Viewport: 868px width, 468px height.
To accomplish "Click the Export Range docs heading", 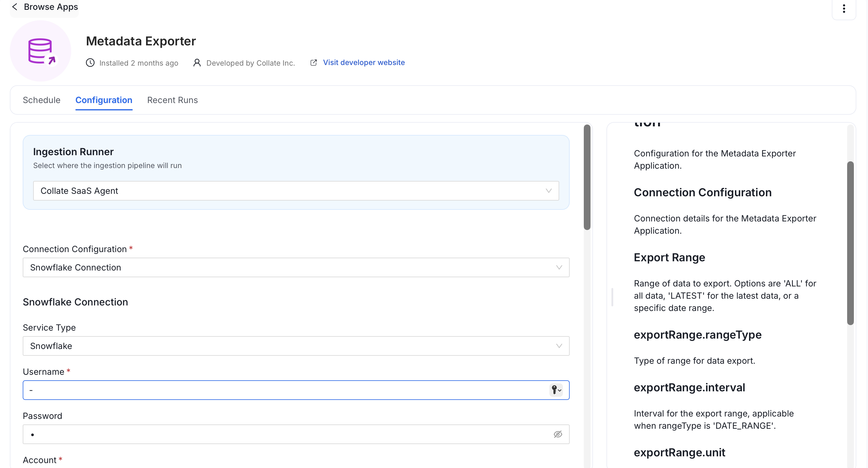I will point(669,257).
